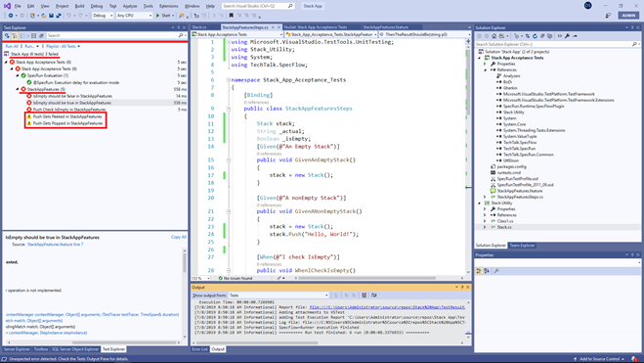Viewport: 644px width, 363px height.
Task: Click the Open File toolbar icon
Action: [x=44, y=16]
